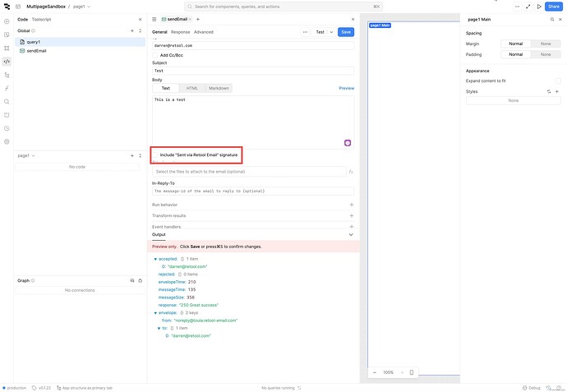Click the purple AI assistant icon in body
Image resolution: width=567 pixels, height=392 pixels.
348,142
